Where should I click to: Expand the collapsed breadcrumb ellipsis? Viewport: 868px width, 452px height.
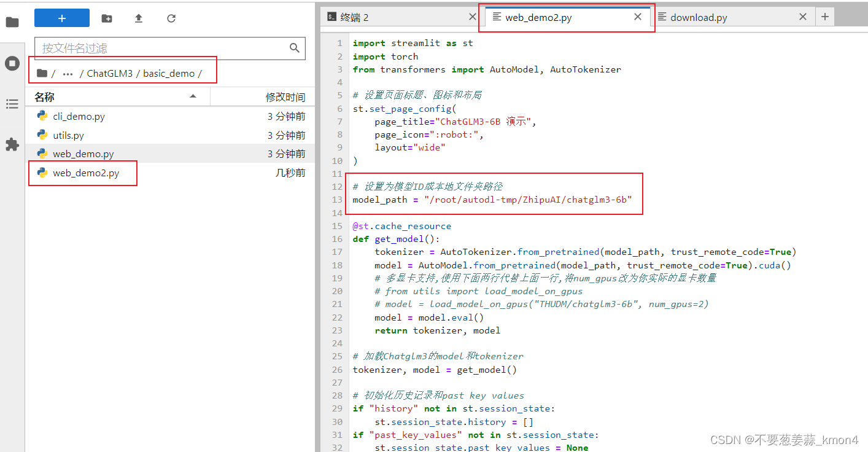click(68, 74)
